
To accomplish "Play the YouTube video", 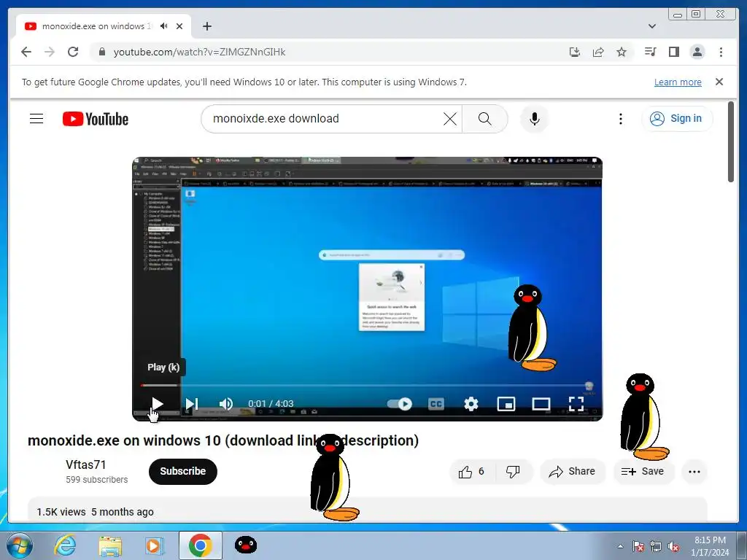I will (x=157, y=404).
